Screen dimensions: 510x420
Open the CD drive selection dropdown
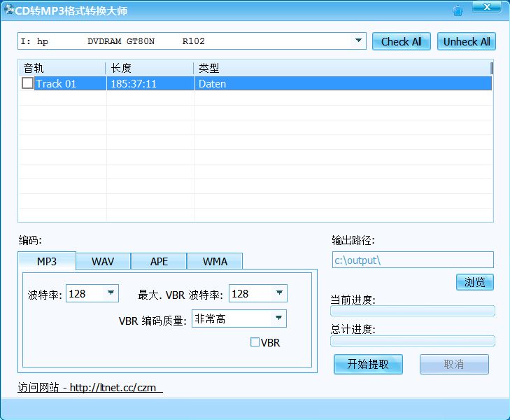tap(359, 41)
